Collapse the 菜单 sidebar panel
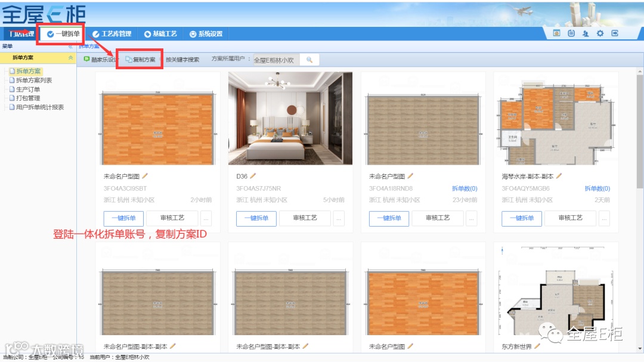This screenshot has width=644, height=362. click(70, 47)
